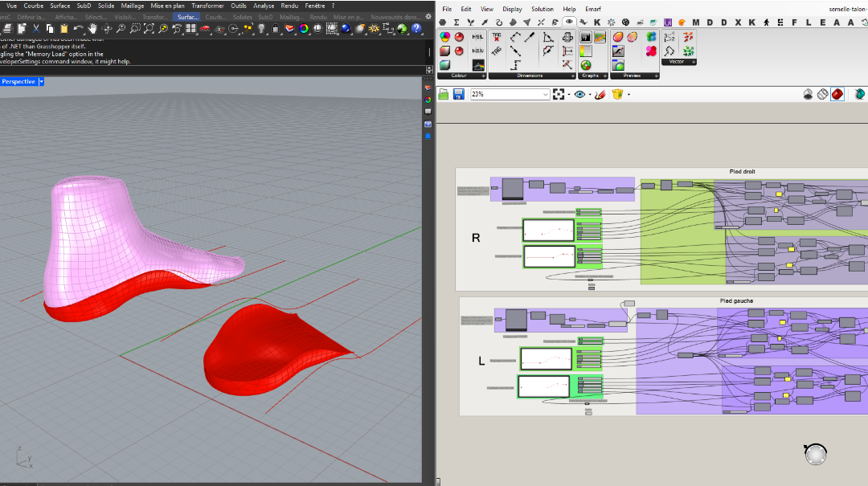Click the Zoom Extents icon in canvas toolbar
868x486 pixels.
coord(559,94)
